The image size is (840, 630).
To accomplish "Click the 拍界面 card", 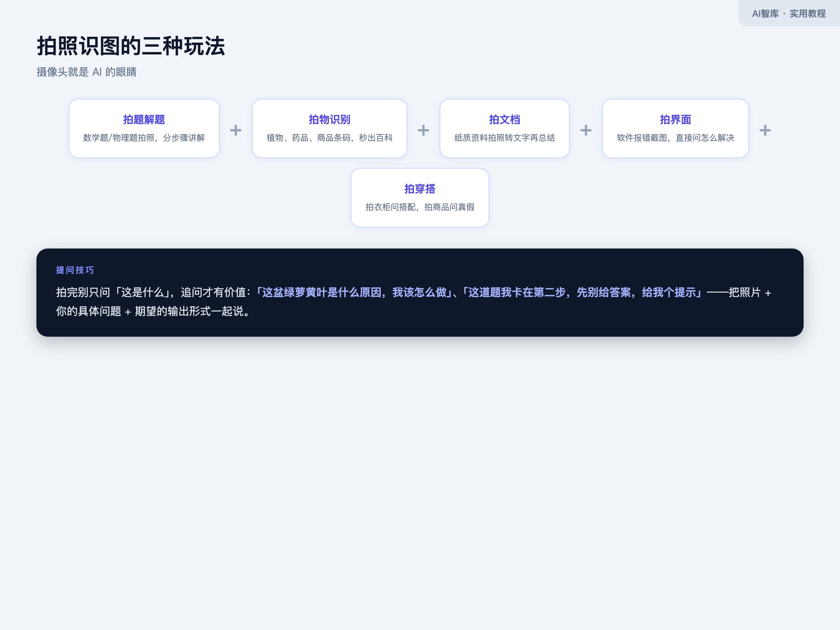I will coord(675,128).
